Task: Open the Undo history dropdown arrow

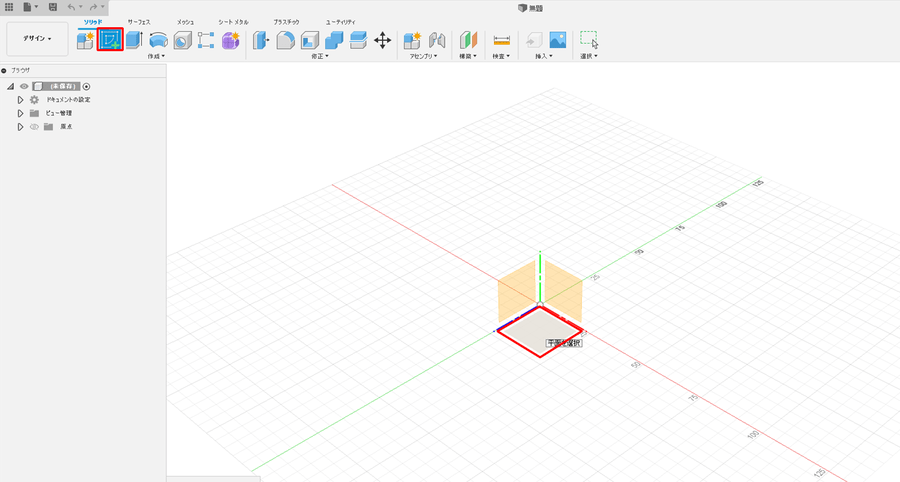Action: tap(80, 7)
